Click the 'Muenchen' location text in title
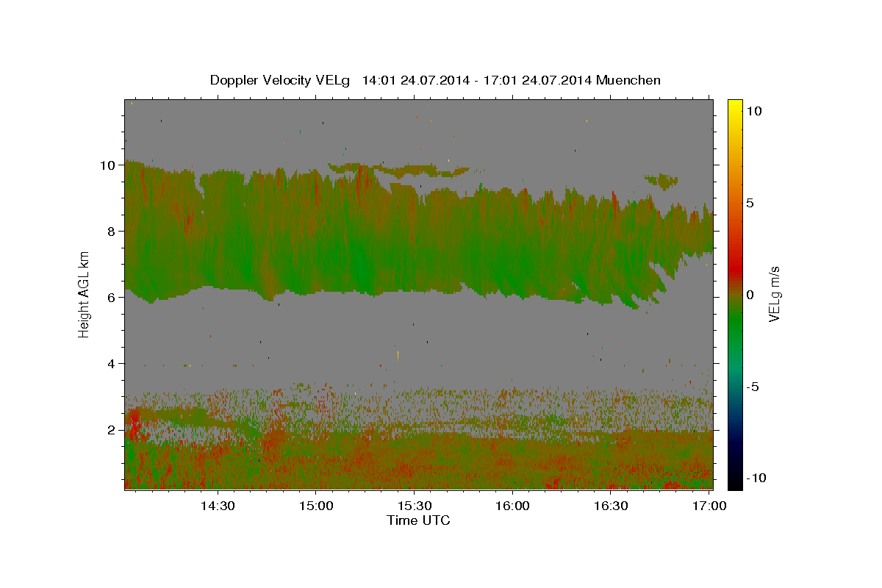The height and width of the screenshot is (588, 882). coord(628,80)
